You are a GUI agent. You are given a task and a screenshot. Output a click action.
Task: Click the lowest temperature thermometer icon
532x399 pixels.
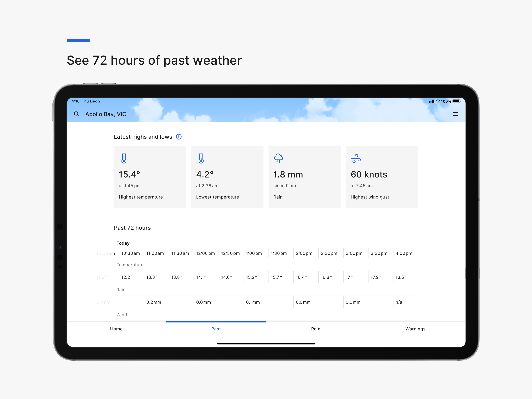tap(201, 158)
